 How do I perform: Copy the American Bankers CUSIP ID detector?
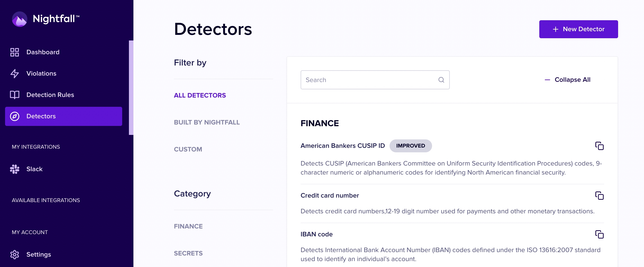[599, 146]
